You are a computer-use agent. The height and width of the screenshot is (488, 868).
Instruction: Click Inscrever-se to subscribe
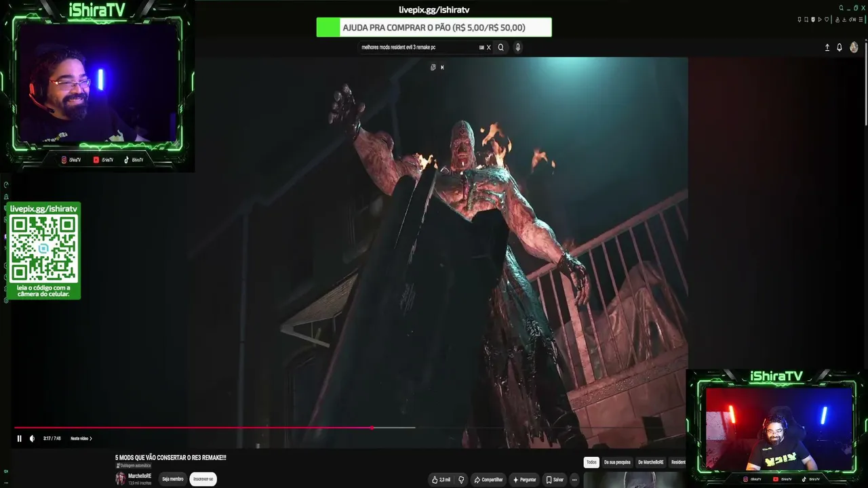[203, 479]
